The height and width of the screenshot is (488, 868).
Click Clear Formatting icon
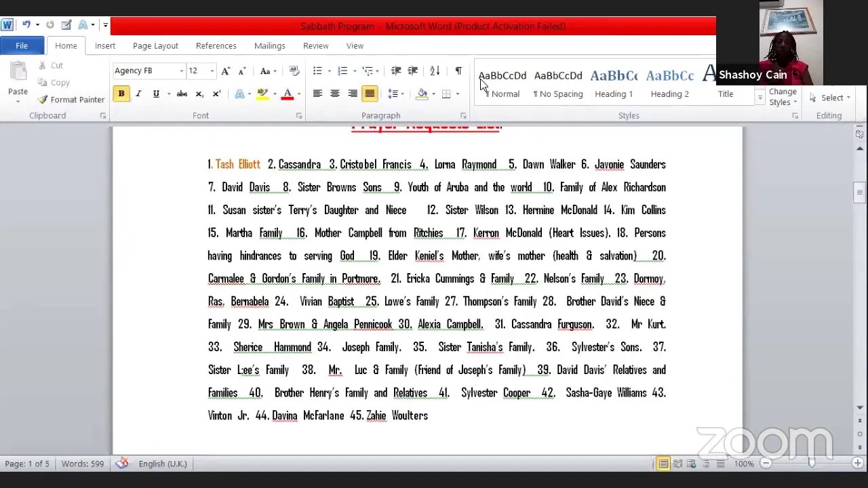tap(294, 70)
